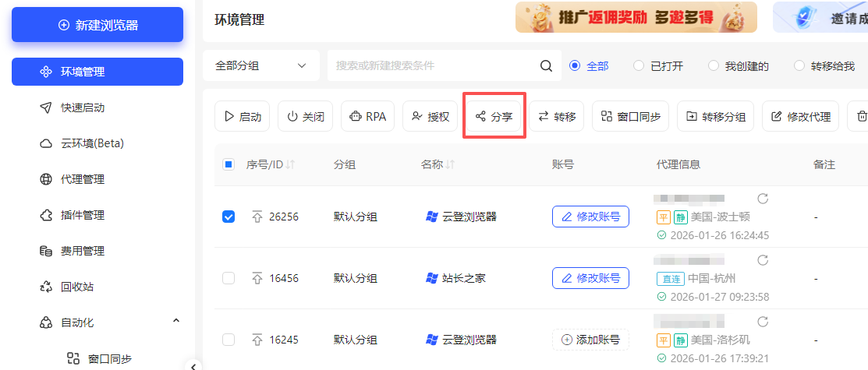Click the 静 tag in 美国-洛杉矶 row

[x=680, y=340]
